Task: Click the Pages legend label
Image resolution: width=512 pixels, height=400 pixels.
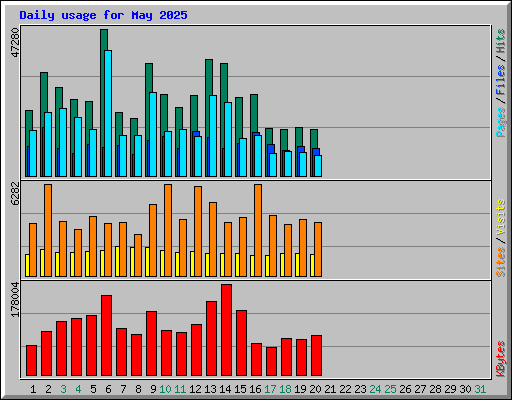Action: pos(500,122)
